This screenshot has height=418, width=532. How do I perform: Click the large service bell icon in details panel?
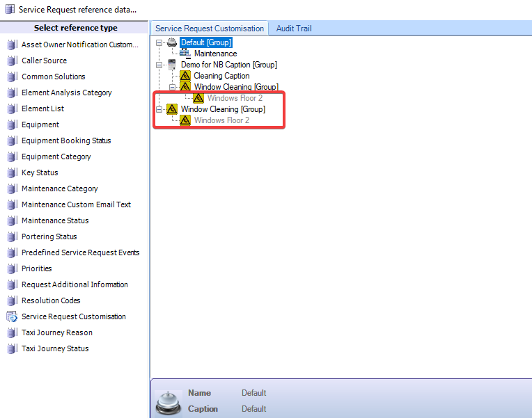point(167,401)
